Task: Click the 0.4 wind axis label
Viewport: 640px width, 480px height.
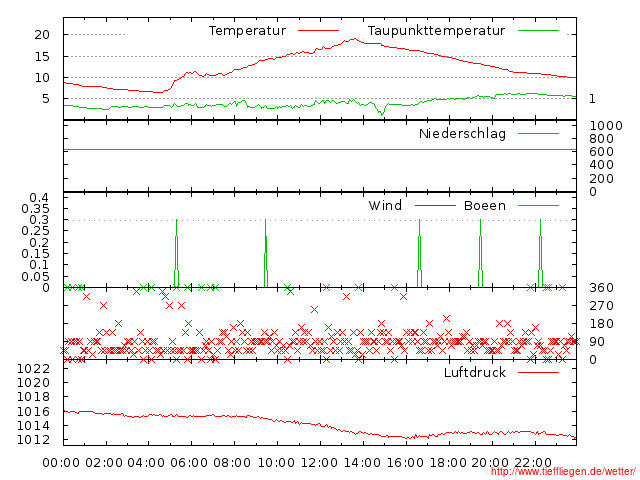Action: coord(39,198)
